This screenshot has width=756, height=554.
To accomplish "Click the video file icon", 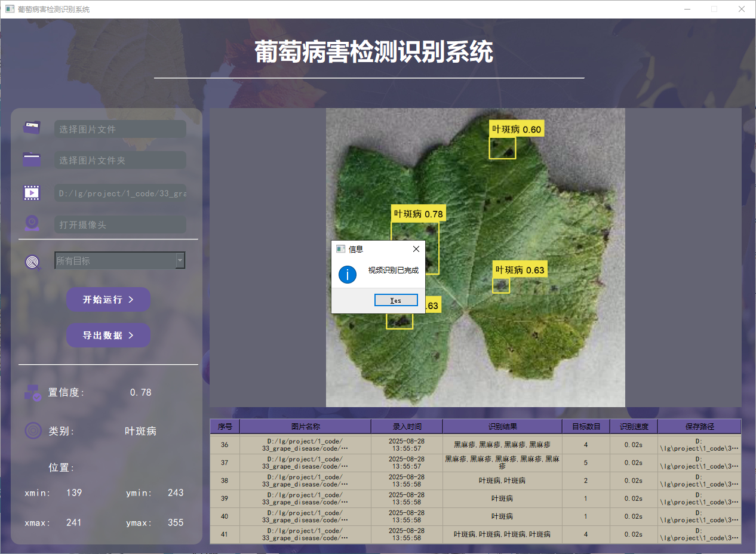I will 32,192.
